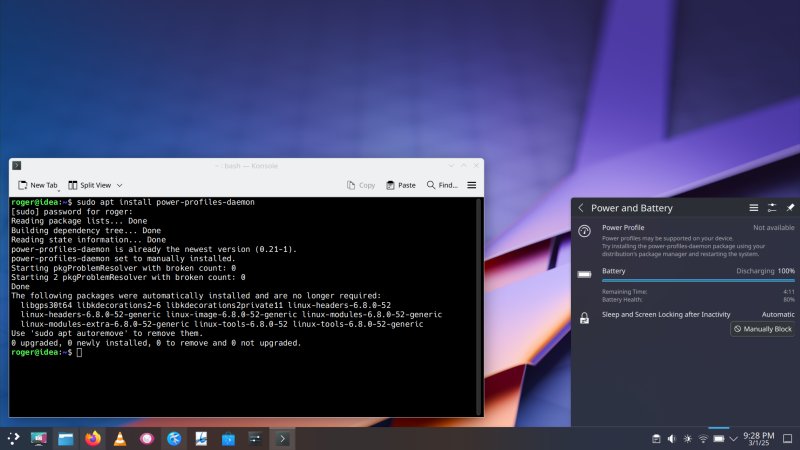The height and width of the screenshot is (450, 800).
Task: Go back from Power and Battery panel
Action: (x=581, y=208)
